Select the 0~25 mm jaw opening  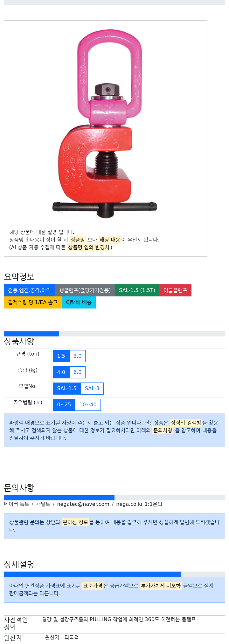64,405
